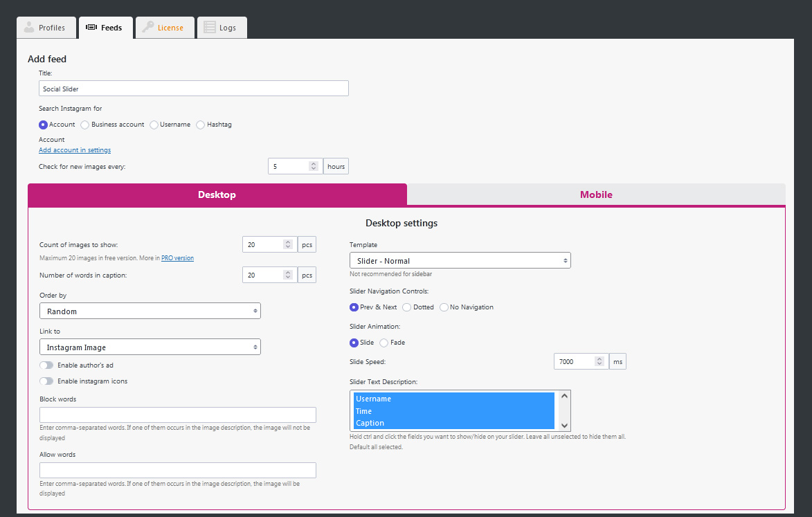Toggle Enable author's ad switch

[x=46, y=365]
